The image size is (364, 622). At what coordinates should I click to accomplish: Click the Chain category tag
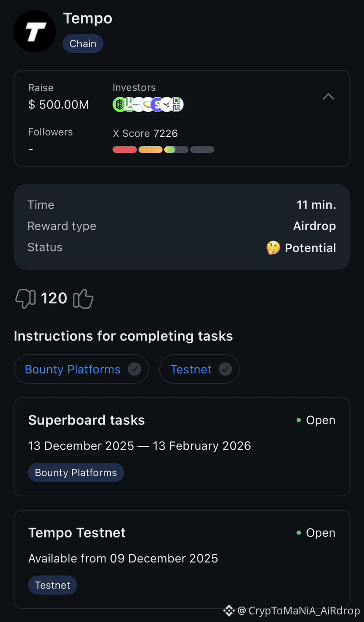(x=83, y=44)
